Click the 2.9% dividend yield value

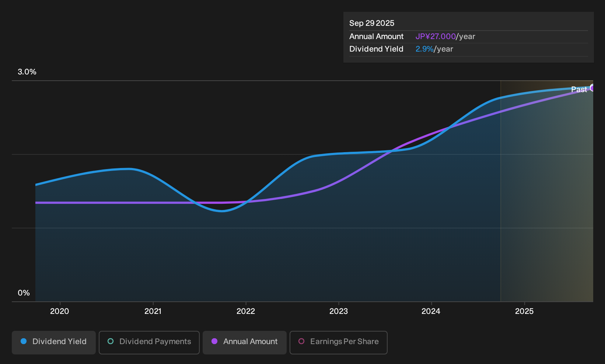(424, 49)
